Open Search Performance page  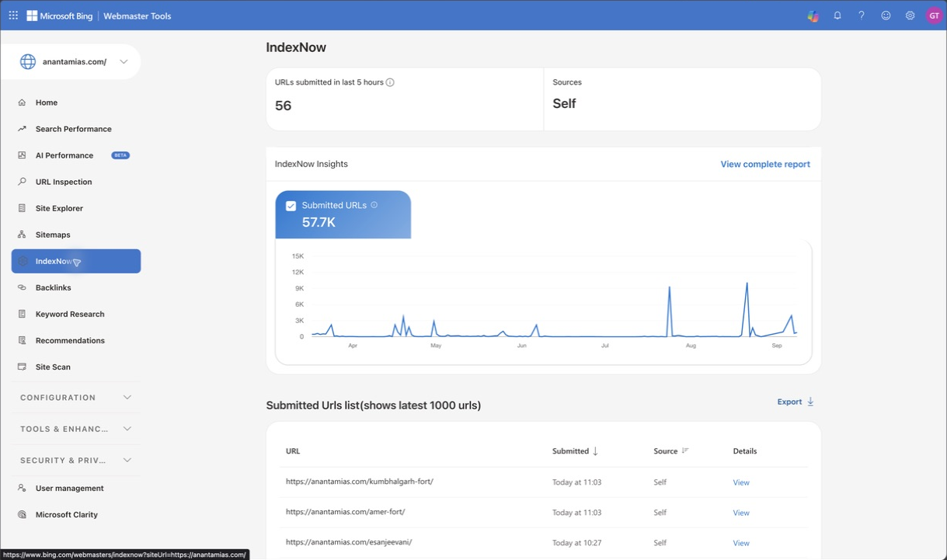74,129
